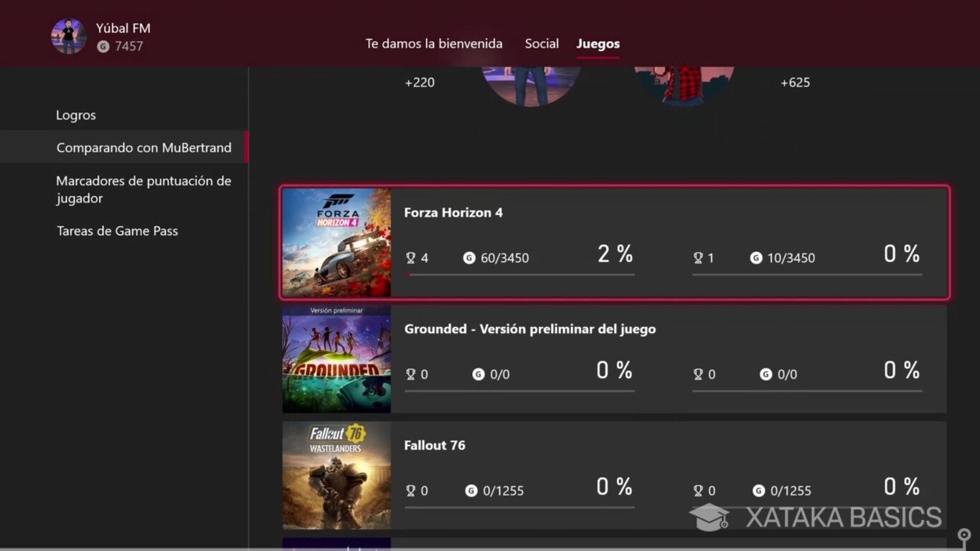This screenshot has width=980, height=551.
Task: Click the Forza Horizon 4 completion progress bar
Action: (519, 273)
